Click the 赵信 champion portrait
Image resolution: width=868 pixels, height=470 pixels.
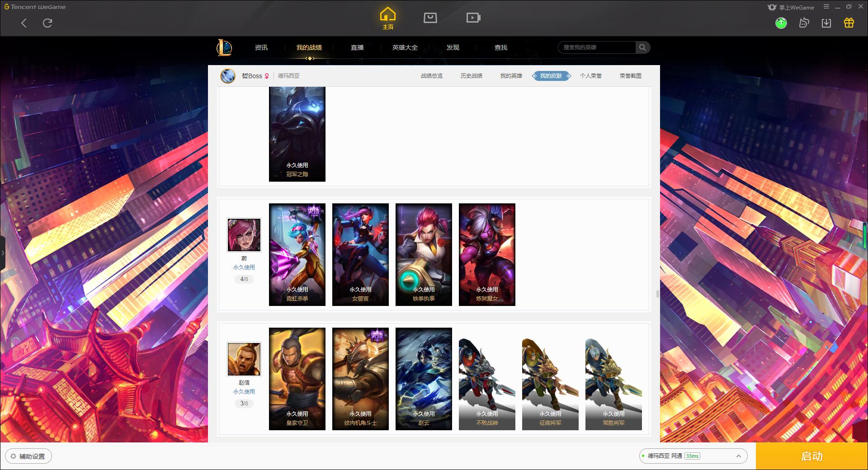tap(244, 359)
